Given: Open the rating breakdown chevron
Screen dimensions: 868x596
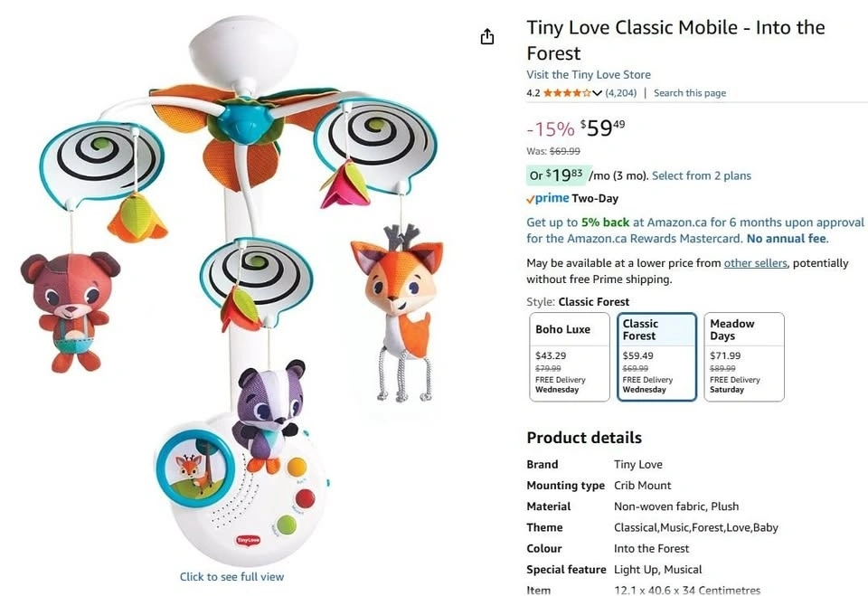Looking at the screenshot, I should coord(598,93).
